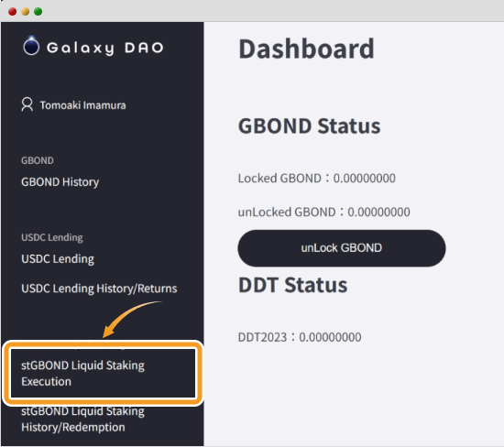Open USDC Lending History/Returns
504x447 pixels.
[99, 289]
